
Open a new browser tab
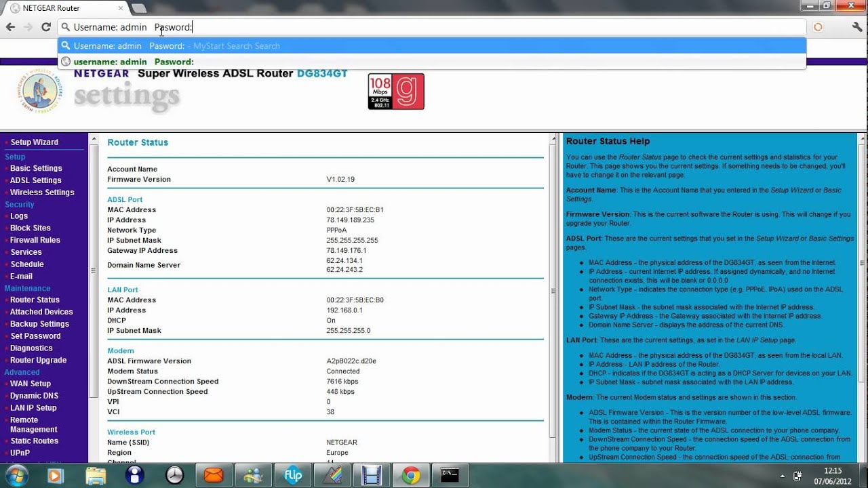point(138,8)
